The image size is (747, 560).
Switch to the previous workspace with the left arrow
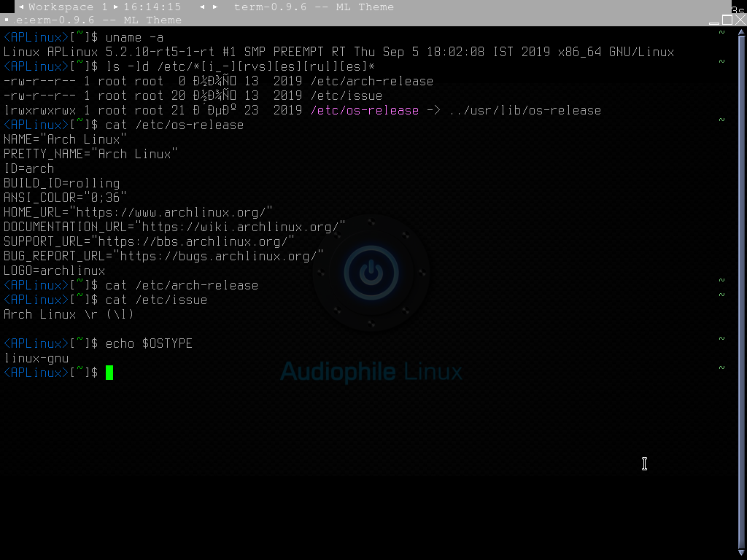[21, 7]
